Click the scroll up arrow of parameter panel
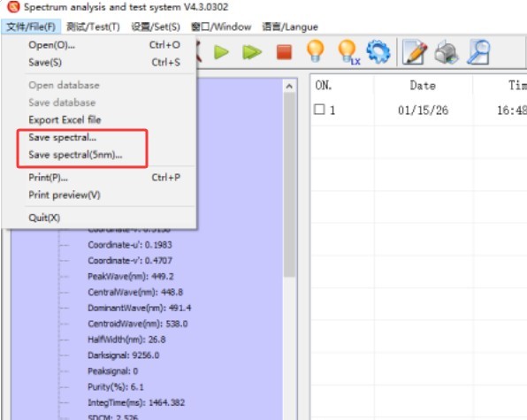 click(x=289, y=87)
